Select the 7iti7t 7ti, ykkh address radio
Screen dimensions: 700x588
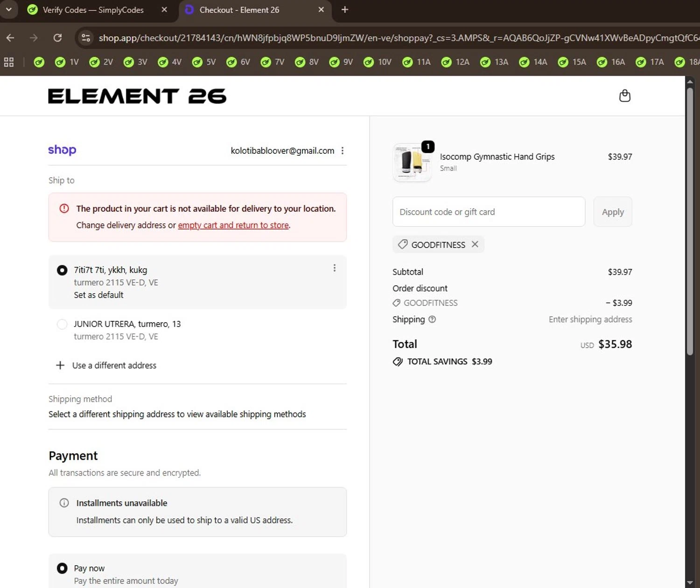pyautogui.click(x=62, y=270)
